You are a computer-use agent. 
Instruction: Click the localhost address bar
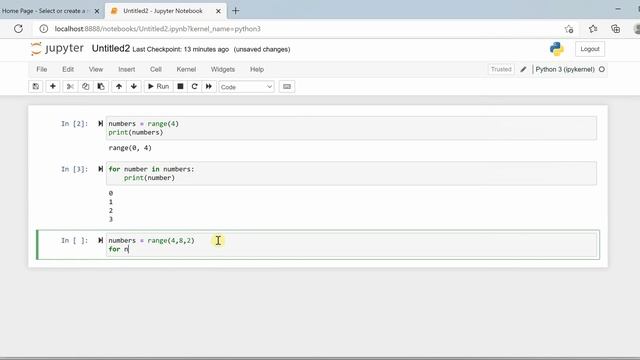pos(157,29)
